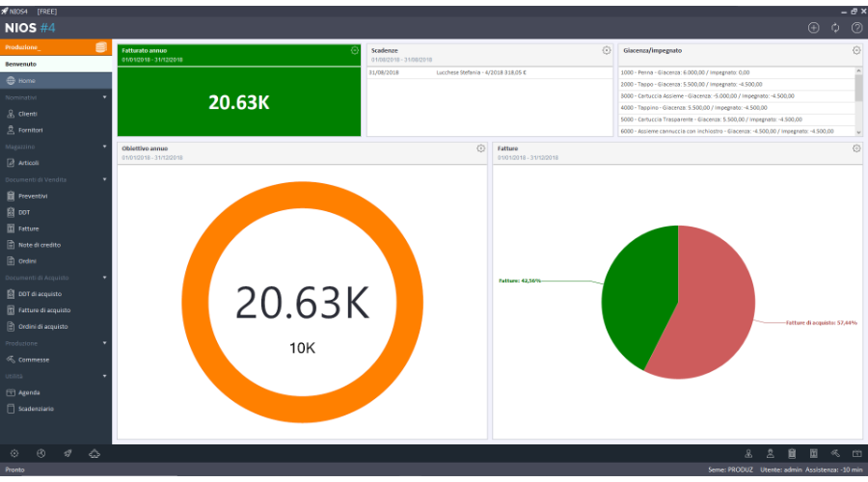Viewport: 868px width, 482px height.
Task: Click the add (plus) icon in header
Action: 813,28
